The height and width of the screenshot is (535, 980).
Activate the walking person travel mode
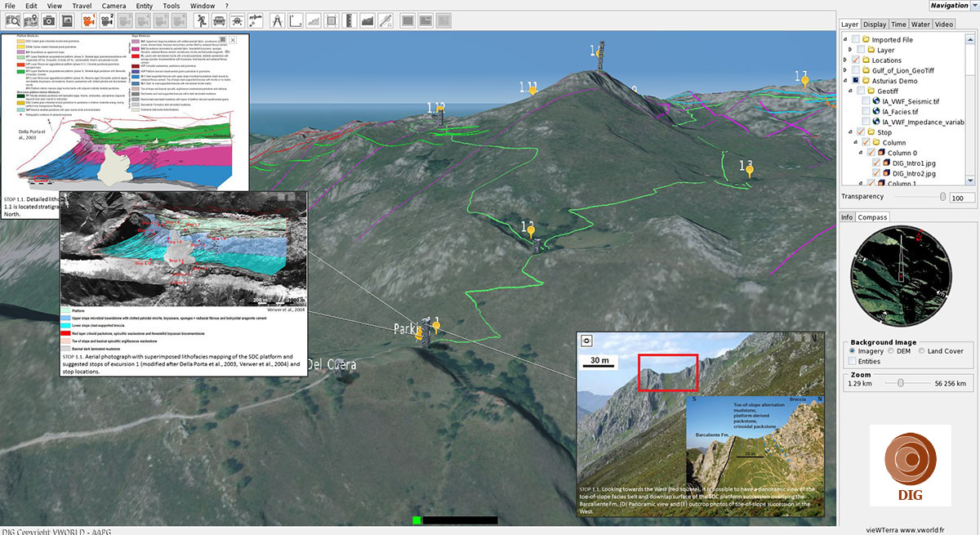(x=200, y=20)
